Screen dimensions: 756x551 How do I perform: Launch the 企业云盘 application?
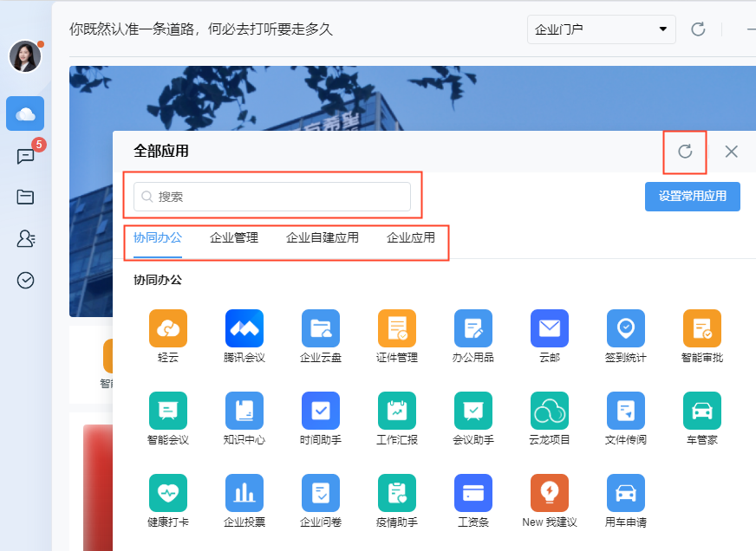(x=321, y=328)
